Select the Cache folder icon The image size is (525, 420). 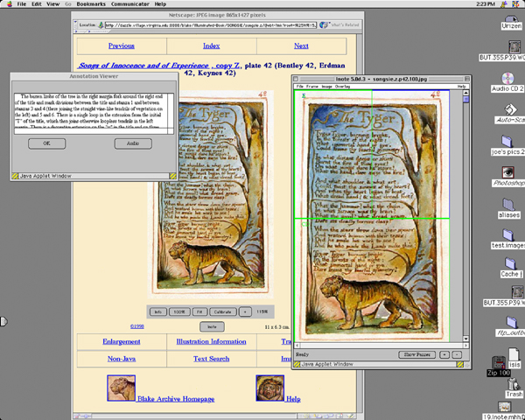[511, 263]
